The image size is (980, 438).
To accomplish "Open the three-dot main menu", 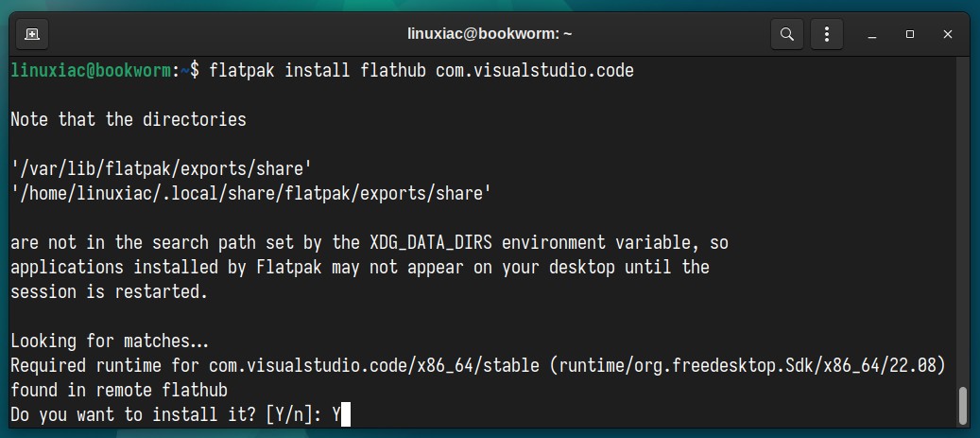I will pos(826,34).
